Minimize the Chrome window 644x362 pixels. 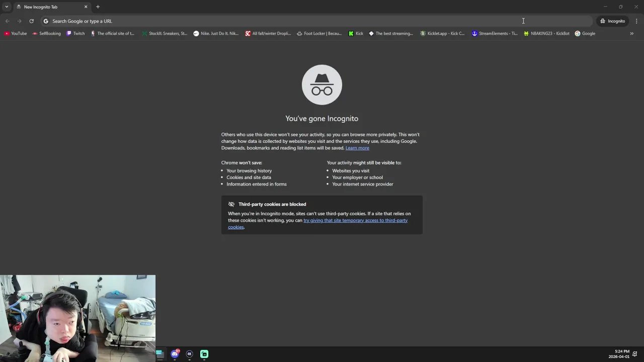[x=605, y=7]
